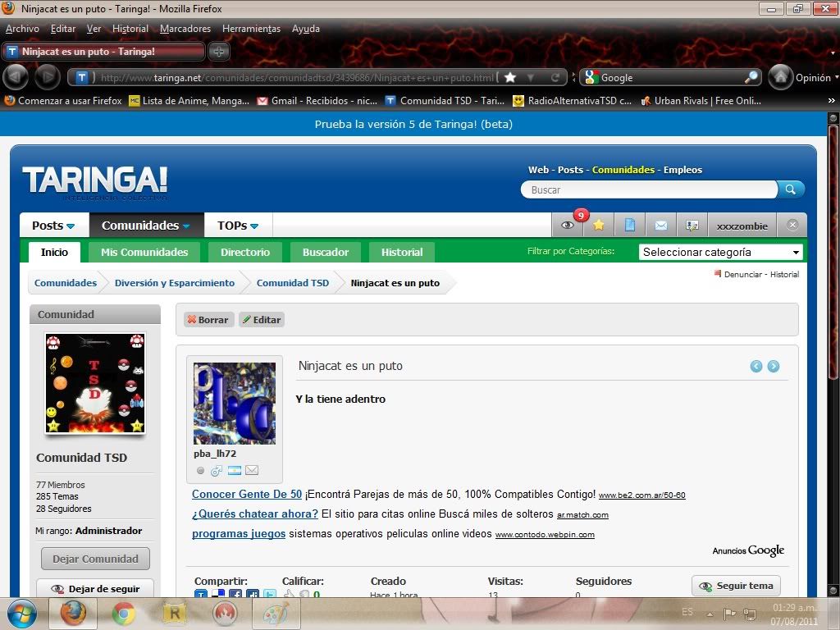Launch Google Chrome from the taskbar

point(123,613)
